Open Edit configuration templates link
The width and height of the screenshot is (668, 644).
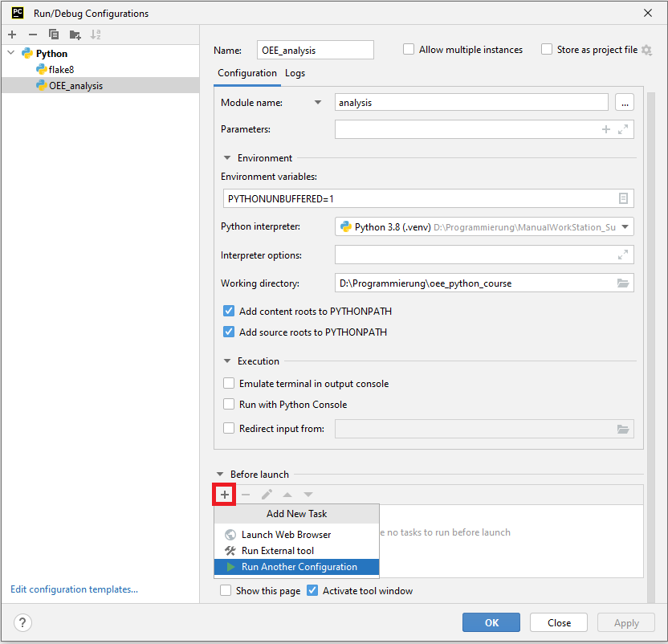[x=73, y=589]
